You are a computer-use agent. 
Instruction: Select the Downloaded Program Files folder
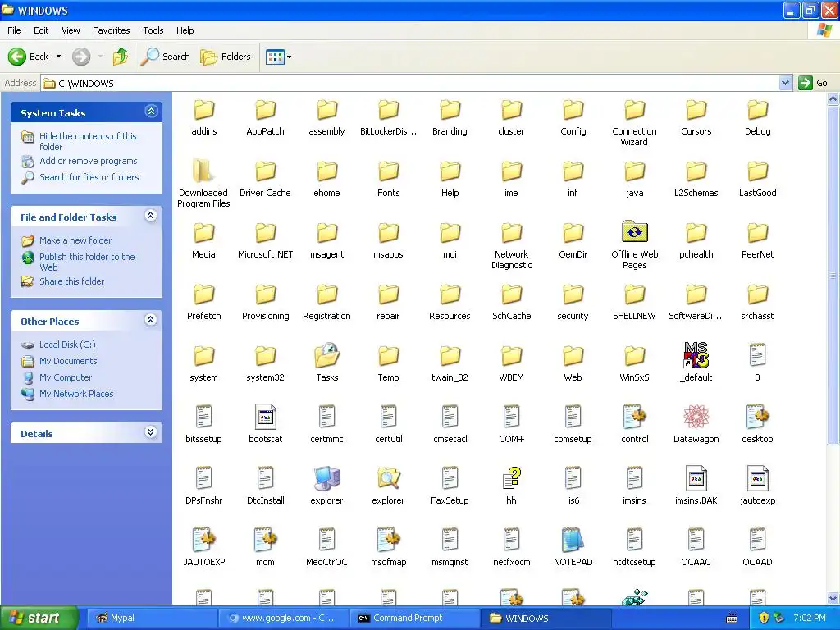pyautogui.click(x=203, y=171)
